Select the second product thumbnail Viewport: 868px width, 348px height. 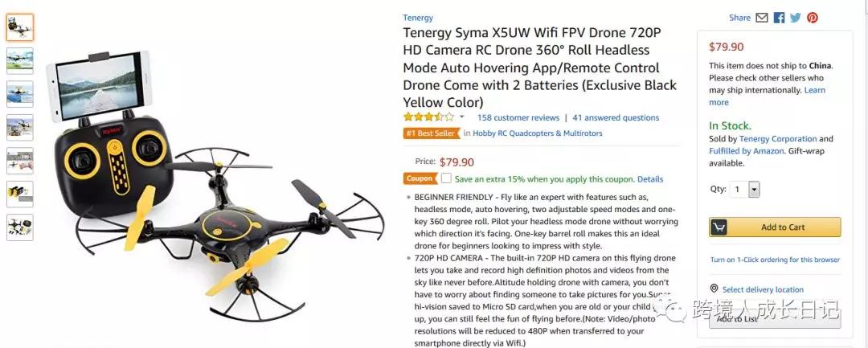[x=20, y=61]
